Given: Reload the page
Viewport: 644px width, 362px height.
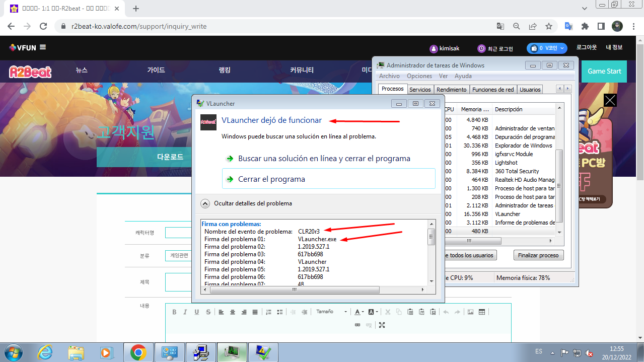Looking at the screenshot, I should [43, 26].
